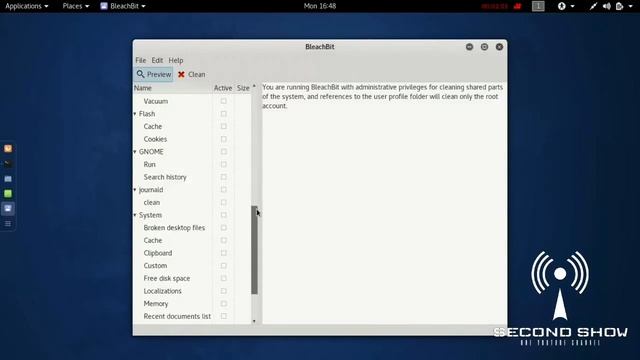The image size is (640, 360).
Task: Click the tree list scrollbar thumb
Action: pyautogui.click(x=254, y=250)
